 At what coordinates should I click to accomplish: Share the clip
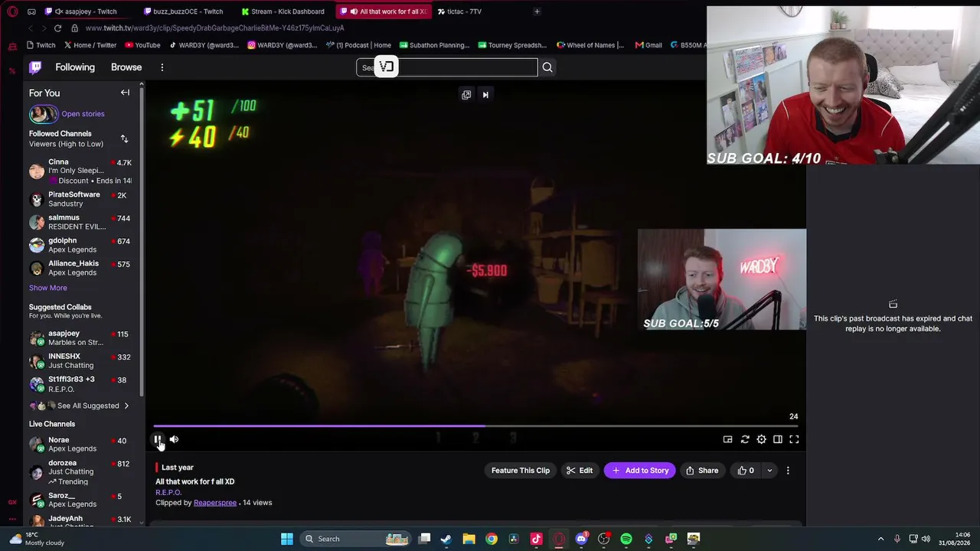702,471
